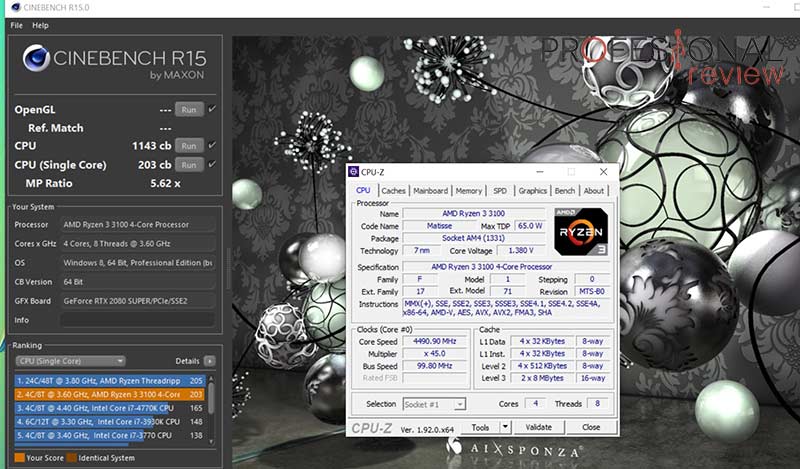The width and height of the screenshot is (800, 469).
Task: Click the Name field AMD Ryzen 3 3100
Action: [x=473, y=213]
